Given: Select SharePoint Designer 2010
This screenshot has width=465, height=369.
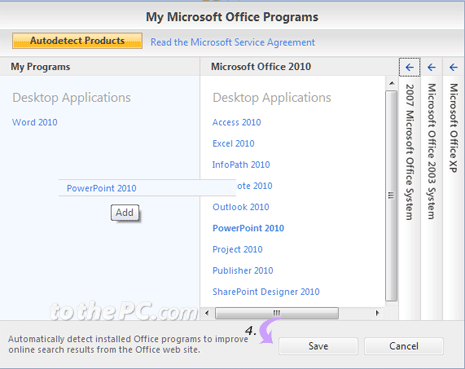Looking at the screenshot, I should coord(266,292).
